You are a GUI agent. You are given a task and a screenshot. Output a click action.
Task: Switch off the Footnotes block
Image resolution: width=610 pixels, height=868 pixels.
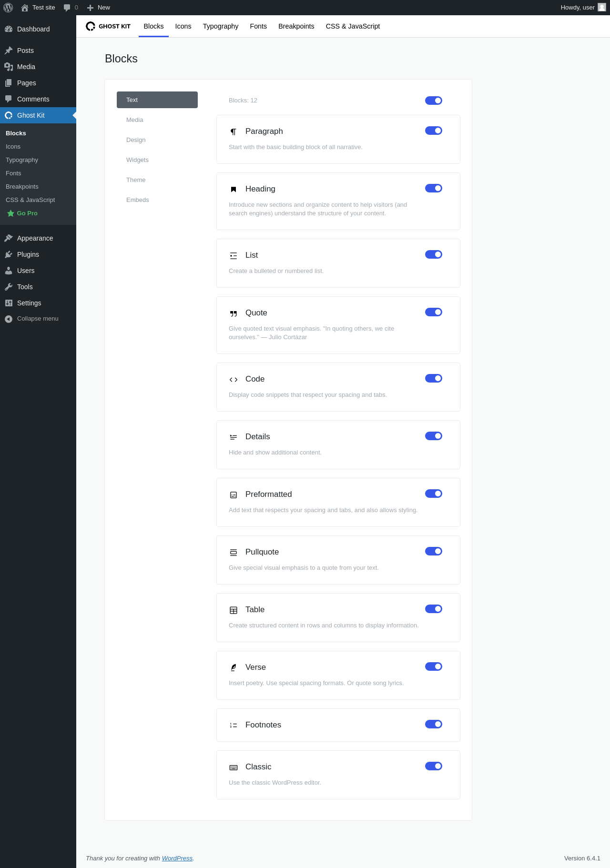click(x=434, y=724)
